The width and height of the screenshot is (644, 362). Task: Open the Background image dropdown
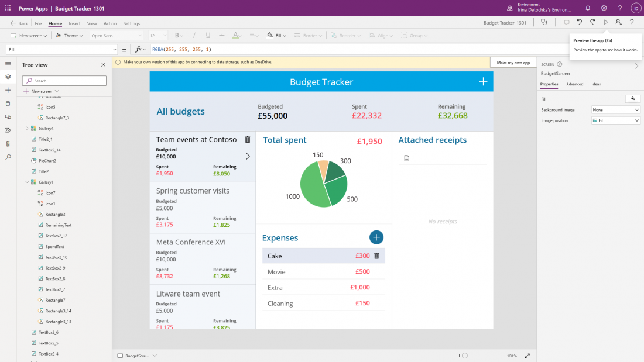click(616, 110)
